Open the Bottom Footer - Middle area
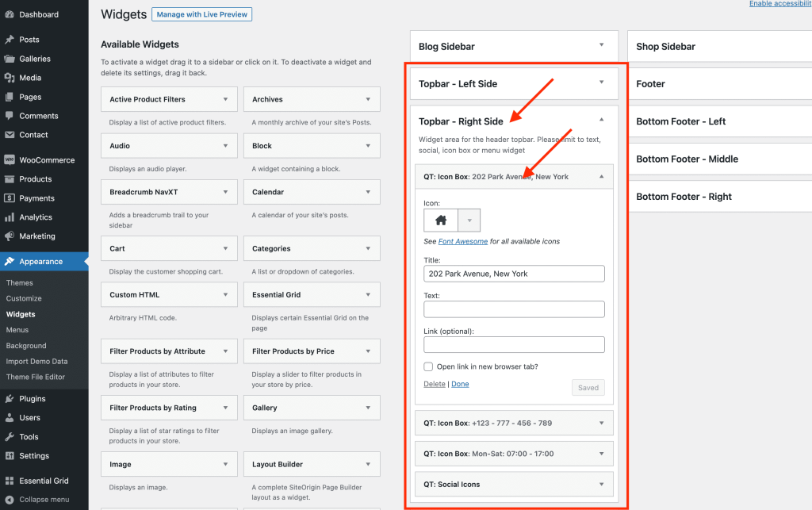812x510 pixels. point(720,159)
